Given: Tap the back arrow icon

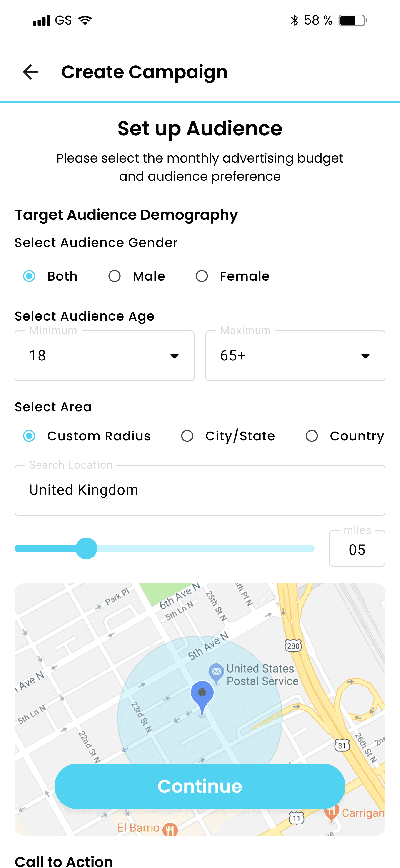Looking at the screenshot, I should [x=31, y=72].
